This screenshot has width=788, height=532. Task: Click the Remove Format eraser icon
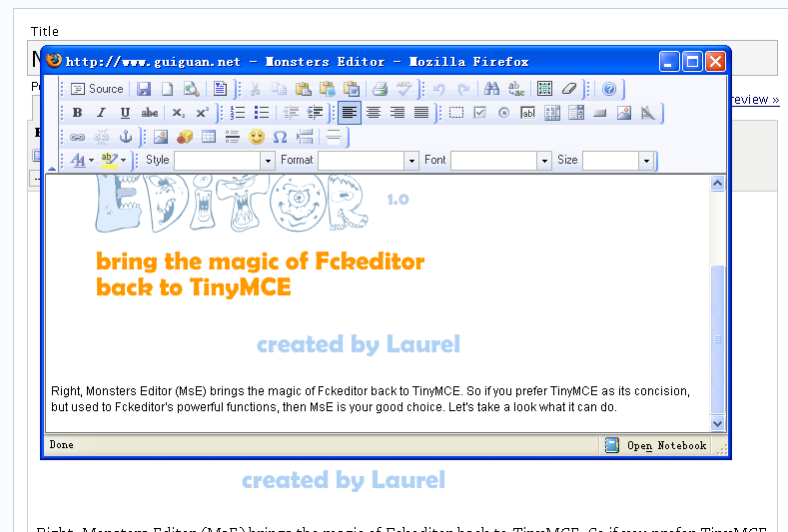569,89
